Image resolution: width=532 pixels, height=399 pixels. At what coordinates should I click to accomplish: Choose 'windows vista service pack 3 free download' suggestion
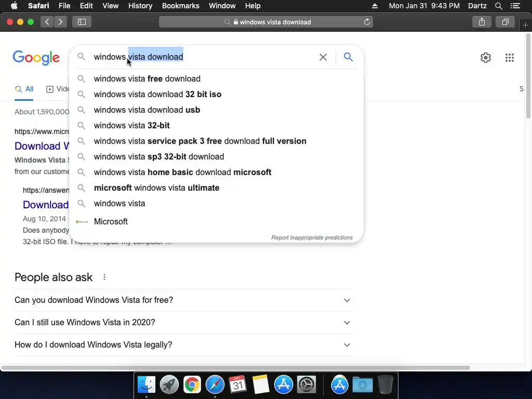(x=216, y=141)
